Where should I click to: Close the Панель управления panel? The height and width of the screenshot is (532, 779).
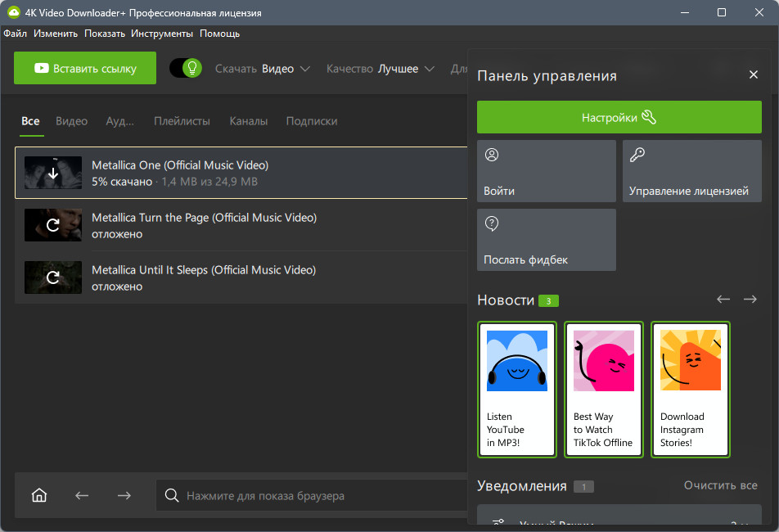click(x=754, y=74)
